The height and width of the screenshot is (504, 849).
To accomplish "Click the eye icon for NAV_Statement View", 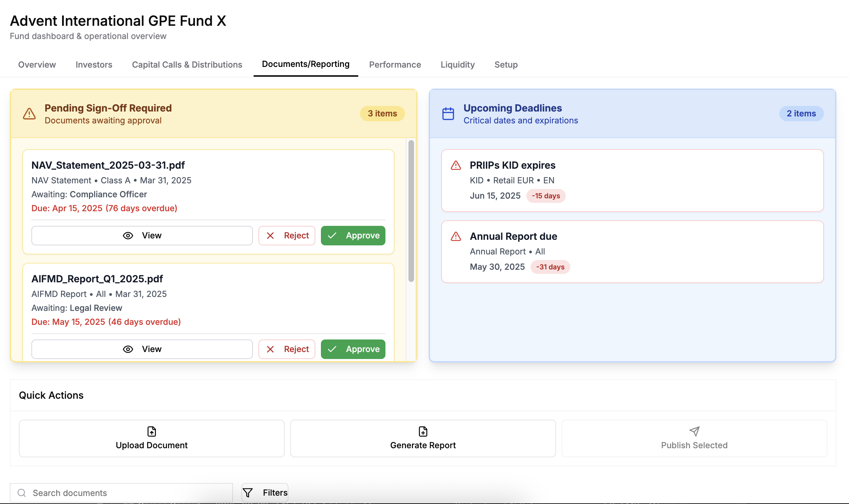I will [x=128, y=236].
